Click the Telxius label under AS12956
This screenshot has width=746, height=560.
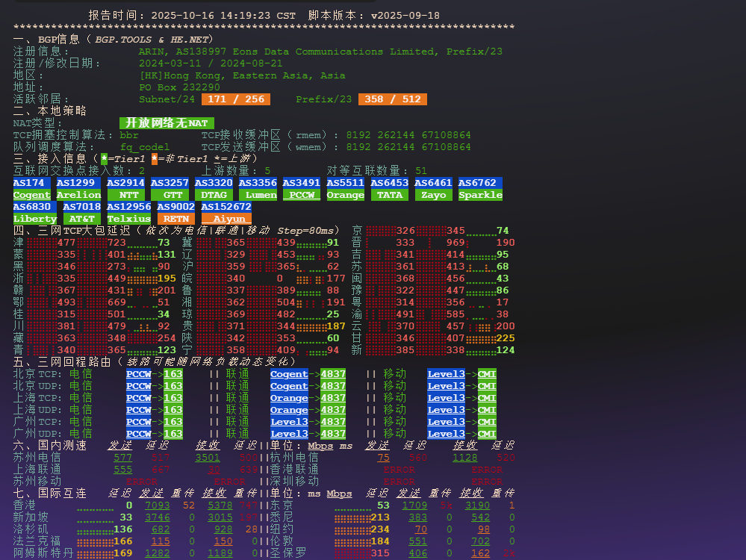[x=128, y=219]
